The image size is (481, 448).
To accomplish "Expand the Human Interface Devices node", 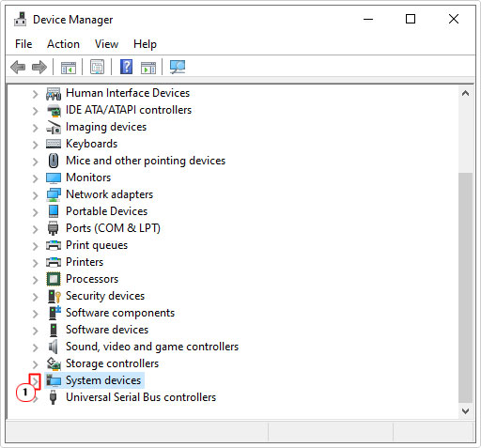I will [35, 94].
